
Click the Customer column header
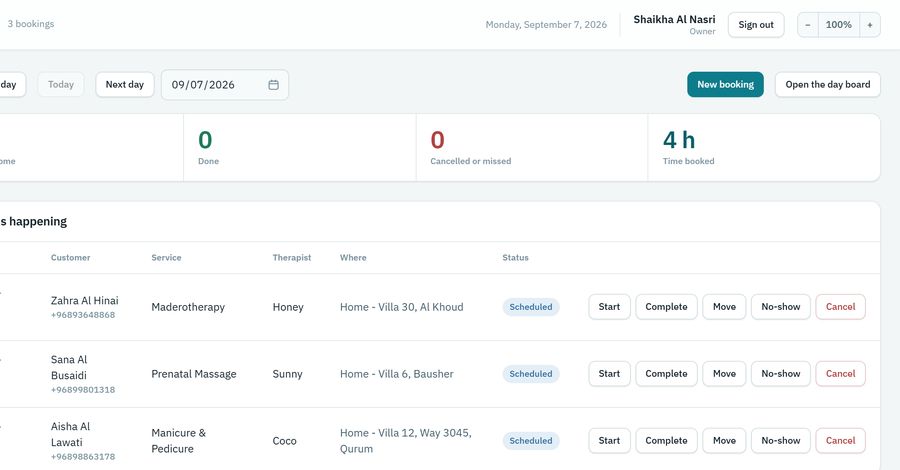coord(71,258)
